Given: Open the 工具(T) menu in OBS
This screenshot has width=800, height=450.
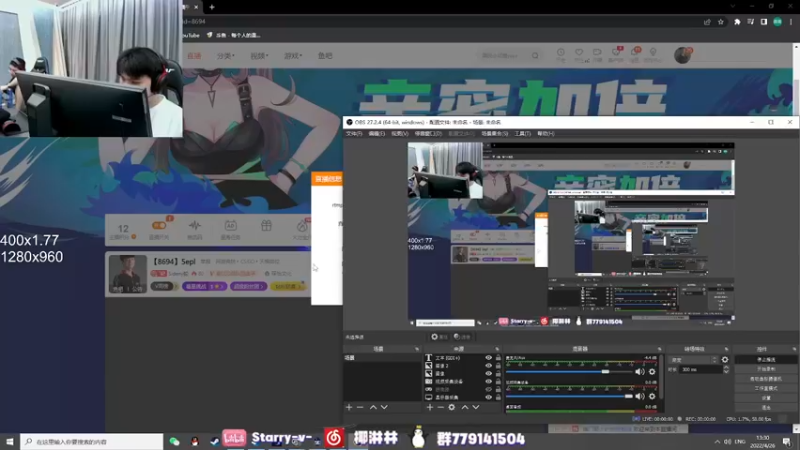Looking at the screenshot, I should (x=522, y=134).
